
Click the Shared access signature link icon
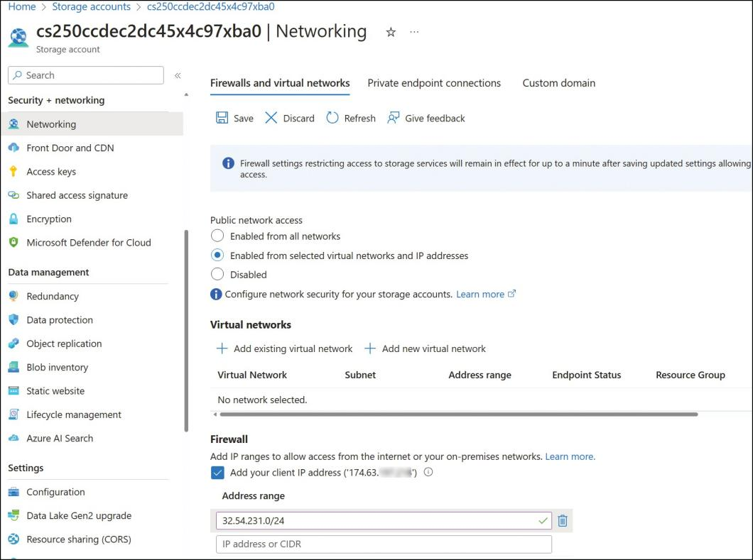[14, 195]
